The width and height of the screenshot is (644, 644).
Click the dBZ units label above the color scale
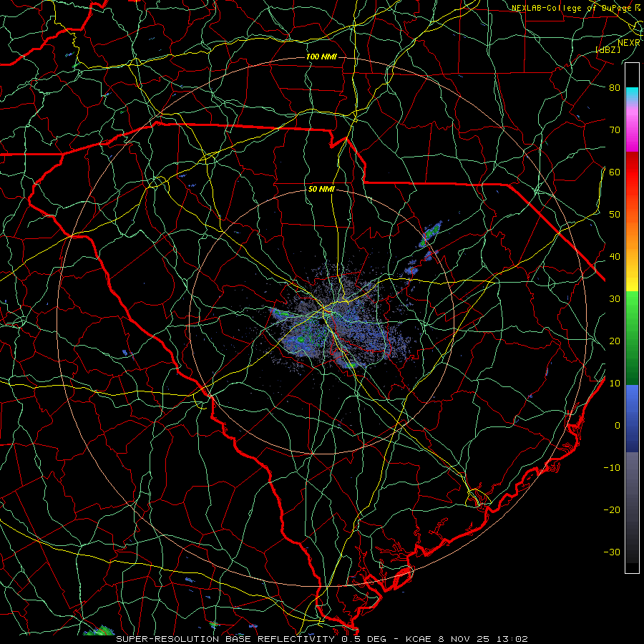608,49
